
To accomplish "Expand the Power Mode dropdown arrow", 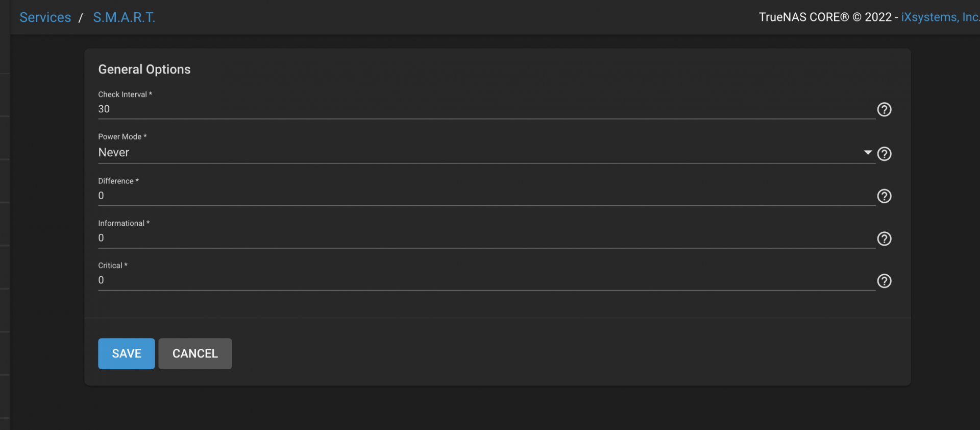I will pyautogui.click(x=868, y=153).
